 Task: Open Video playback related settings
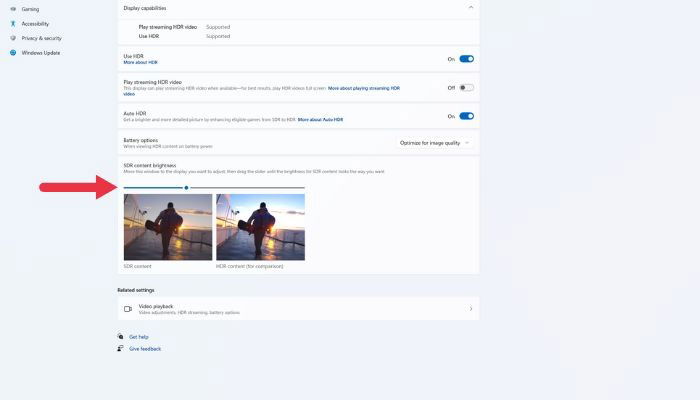point(298,309)
